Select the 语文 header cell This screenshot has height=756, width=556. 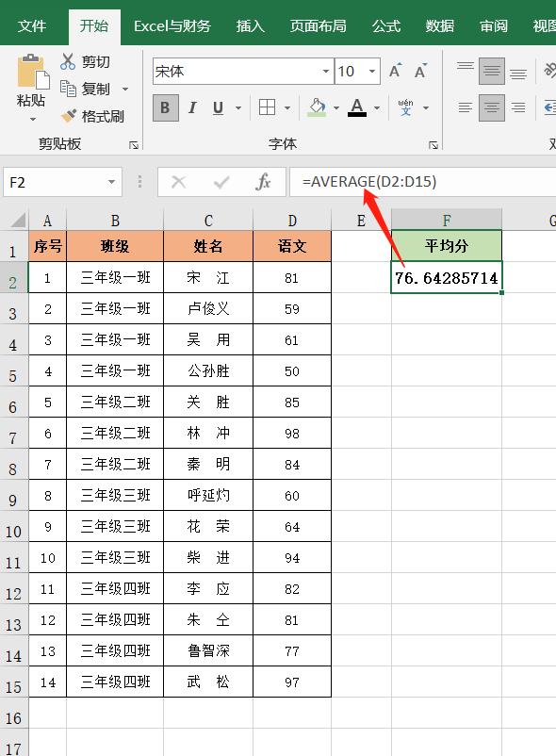292,246
